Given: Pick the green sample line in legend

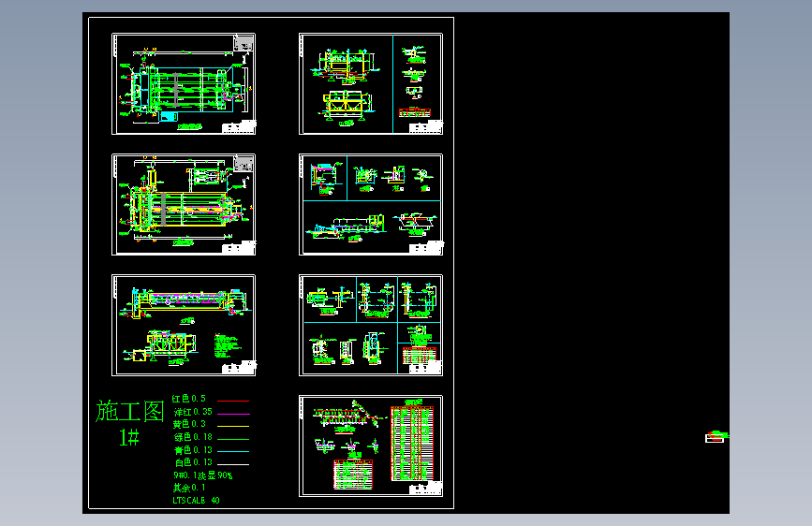Looking at the screenshot, I should (x=233, y=439).
